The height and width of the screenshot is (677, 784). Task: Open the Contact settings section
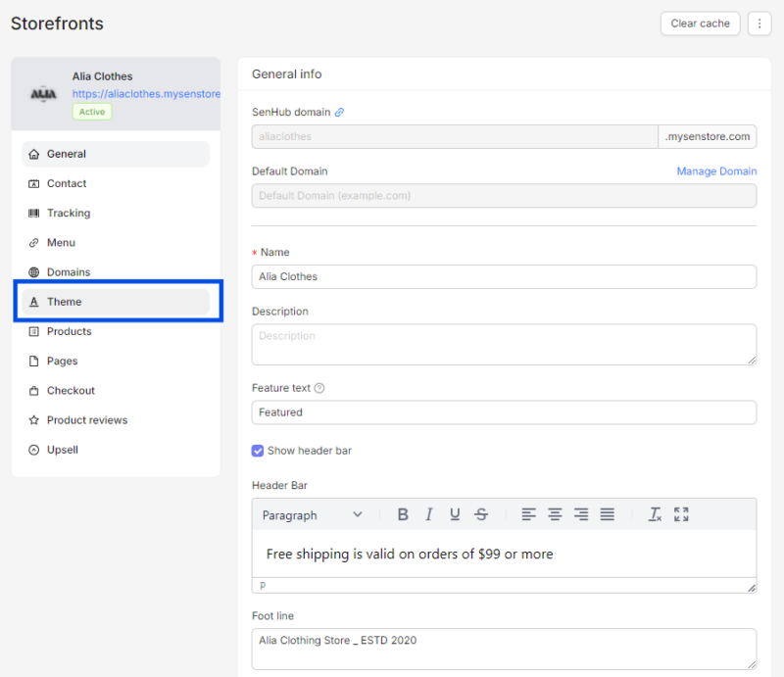(116, 183)
